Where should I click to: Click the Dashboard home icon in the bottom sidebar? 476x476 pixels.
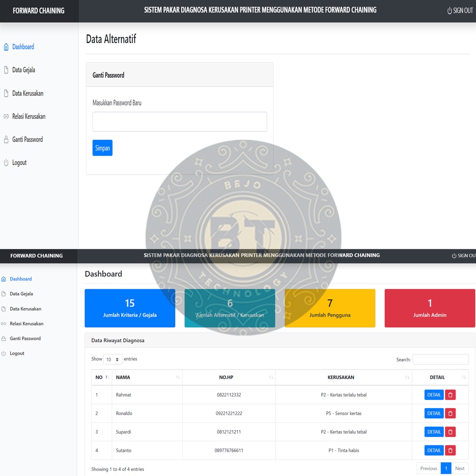[x=4, y=279]
